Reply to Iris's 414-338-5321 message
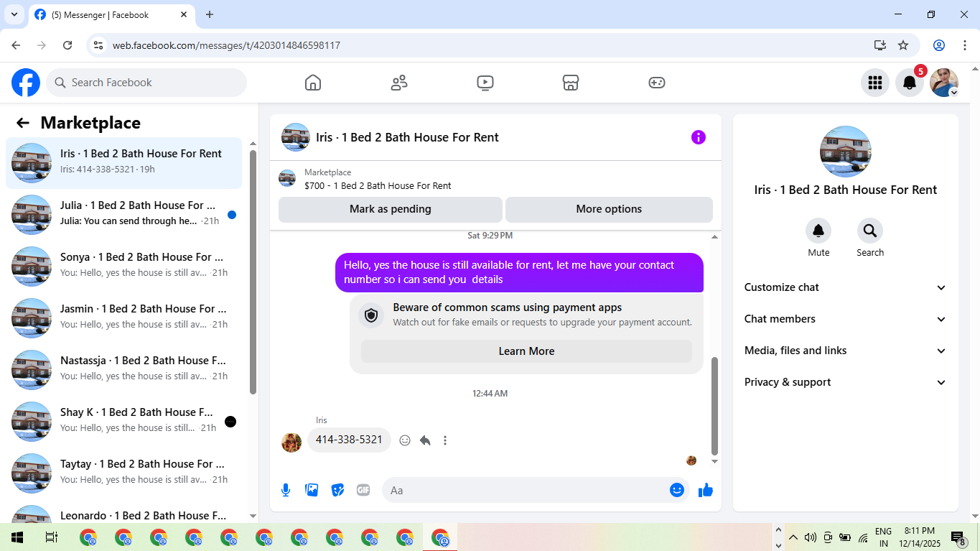 [425, 440]
